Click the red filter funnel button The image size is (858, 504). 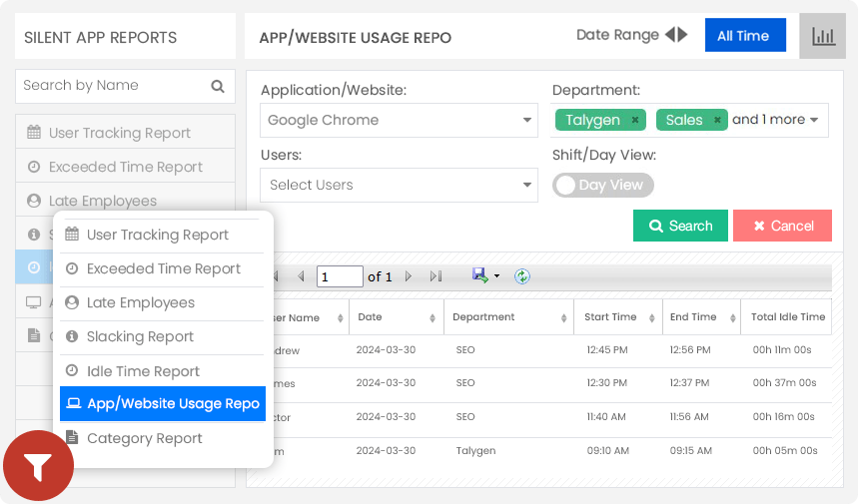(38, 466)
